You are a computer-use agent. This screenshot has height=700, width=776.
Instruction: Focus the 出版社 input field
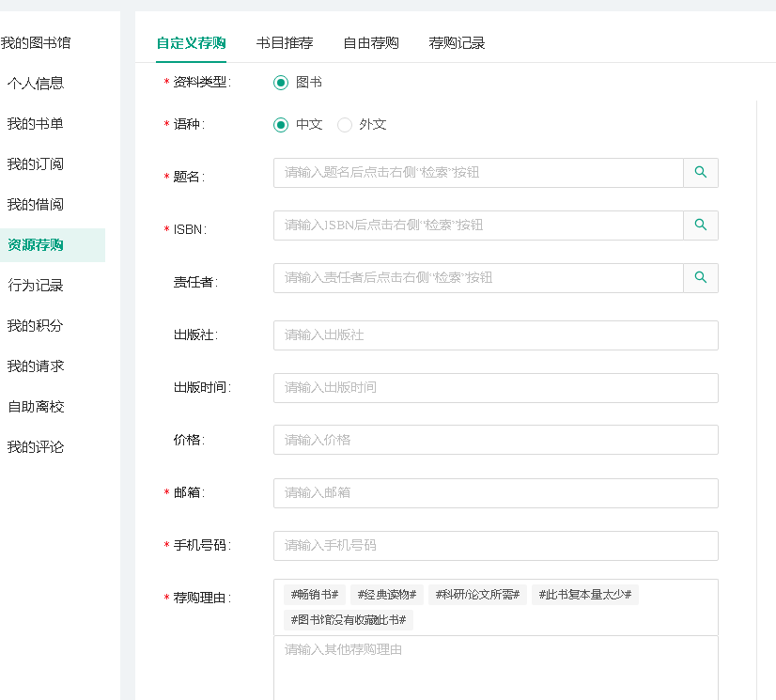(x=495, y=335)
